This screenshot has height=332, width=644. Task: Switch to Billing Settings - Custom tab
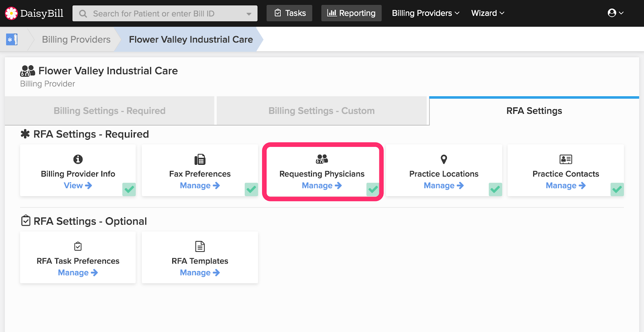click(x=321, y=111)
